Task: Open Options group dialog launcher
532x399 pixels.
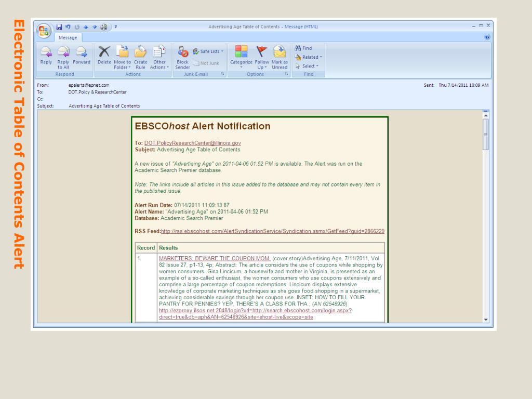Action: [287, 74]
